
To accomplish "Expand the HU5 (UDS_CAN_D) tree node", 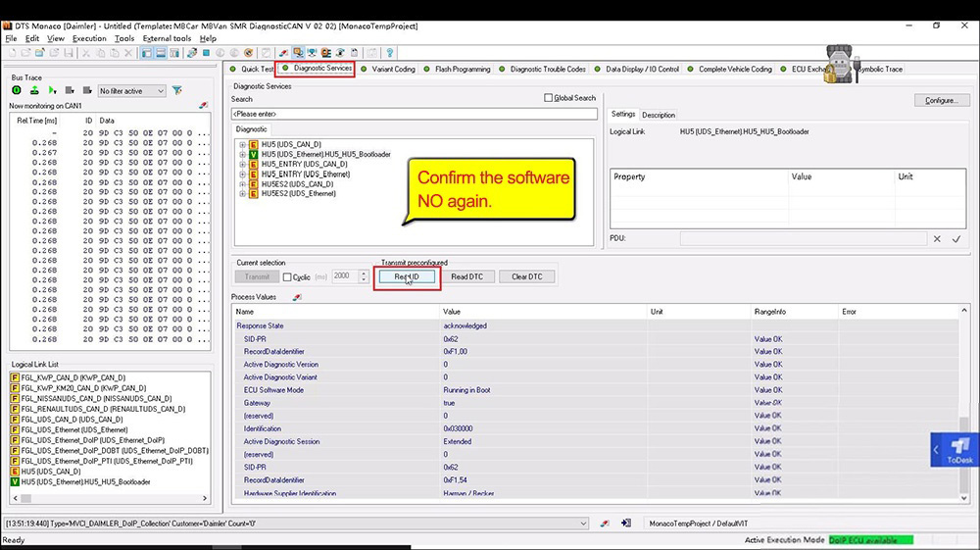I will (x=242, y=144).
